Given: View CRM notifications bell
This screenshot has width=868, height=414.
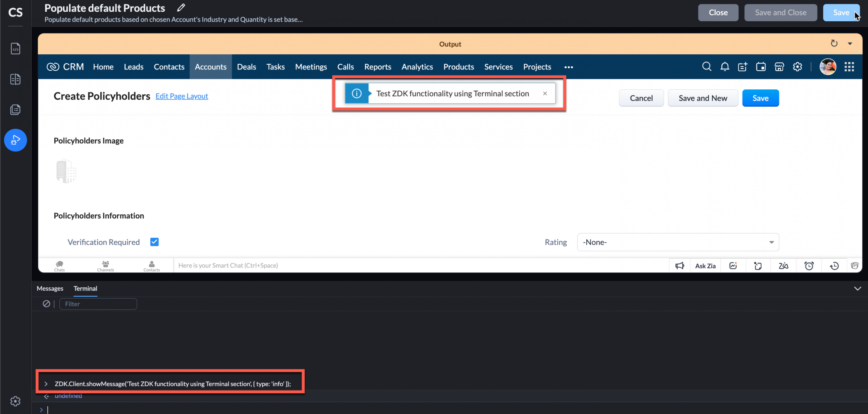Looking at the screenshot, I should (x=725, y=66).
